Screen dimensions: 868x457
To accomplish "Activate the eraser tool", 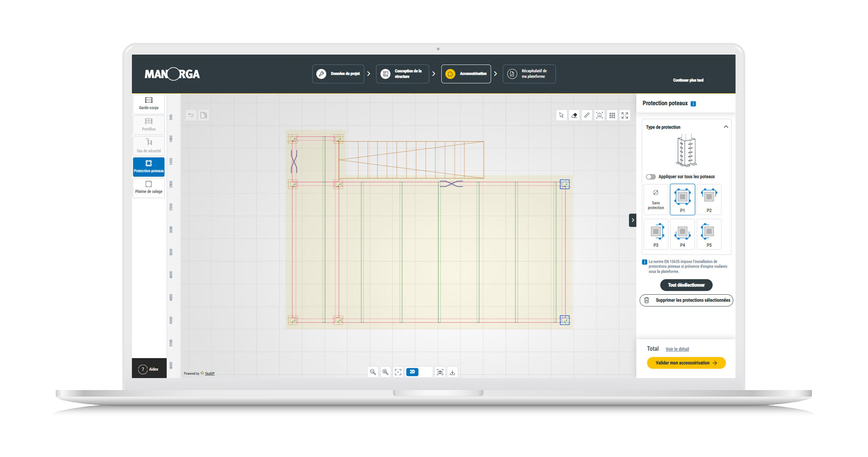I will pos(574,115).
